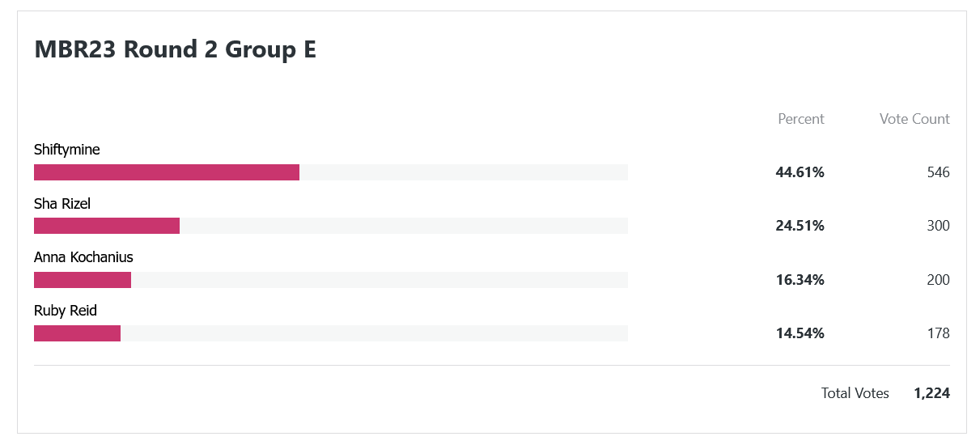Image resolution: width=980 pixels, height=445 pixels.
Task: Select the Anna Kochanius option label
Action: coord(83,257)
